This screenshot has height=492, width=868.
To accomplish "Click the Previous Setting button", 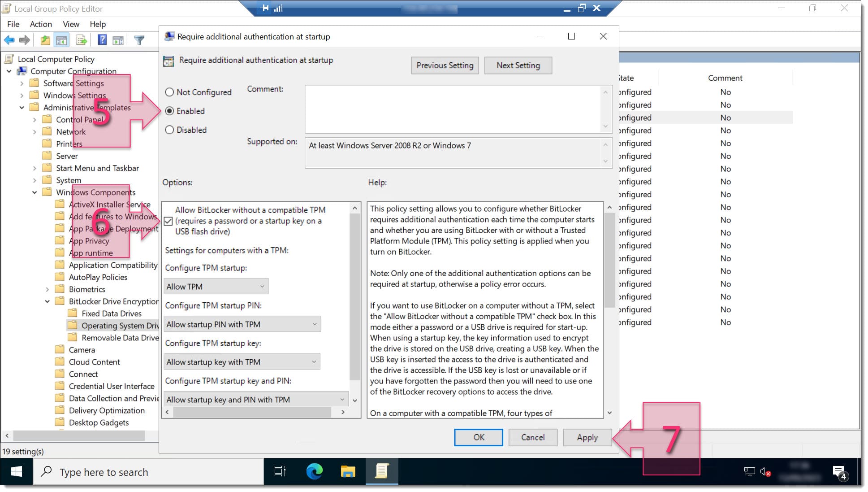I will pos(445,65).
